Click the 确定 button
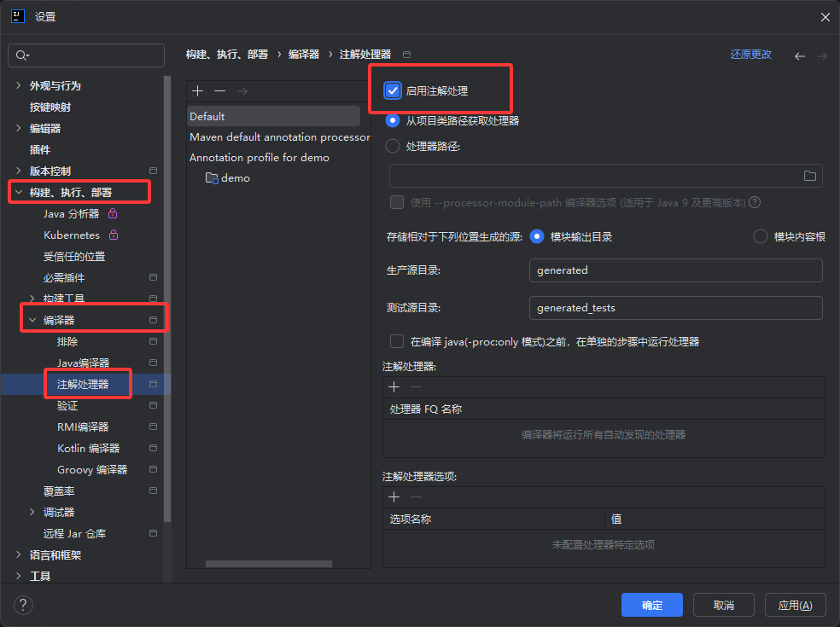The width and height of the screenshot is (840, 627). tap(651, 605)
